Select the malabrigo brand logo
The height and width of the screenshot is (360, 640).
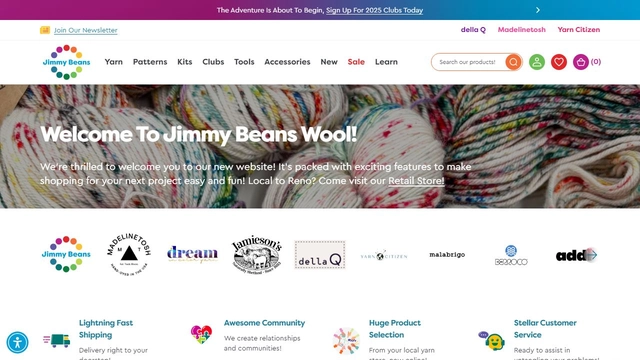(447, 254)
